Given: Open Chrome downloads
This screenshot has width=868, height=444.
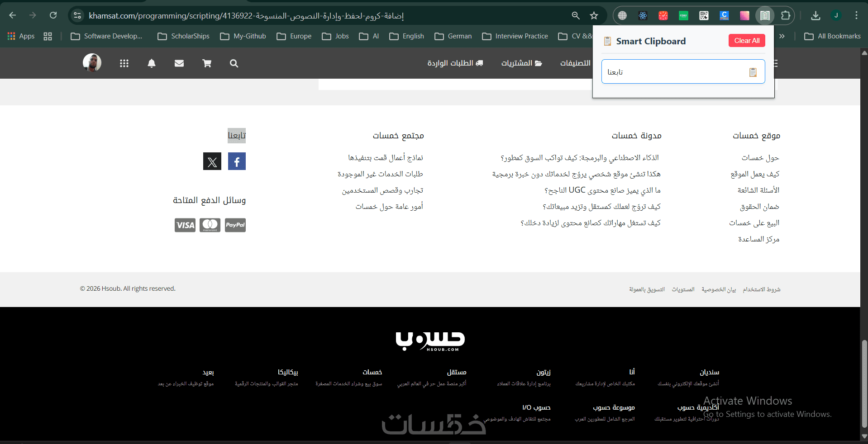Looking at the screenshot, I should (x=816, y=15).
